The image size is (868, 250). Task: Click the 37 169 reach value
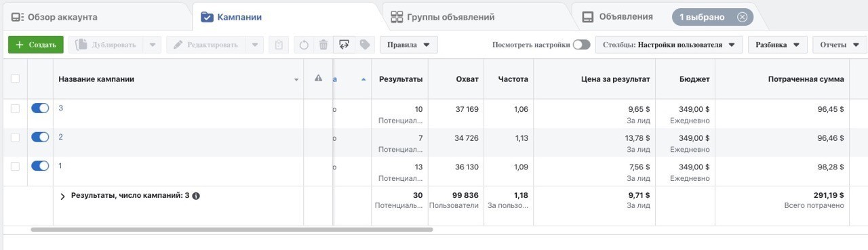point(467,109)
